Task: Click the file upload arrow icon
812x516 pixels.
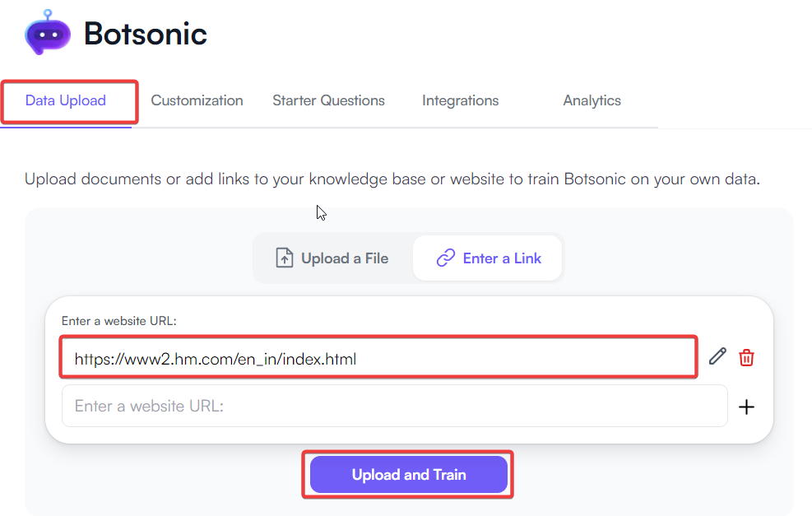Action: tap(284, 258)
